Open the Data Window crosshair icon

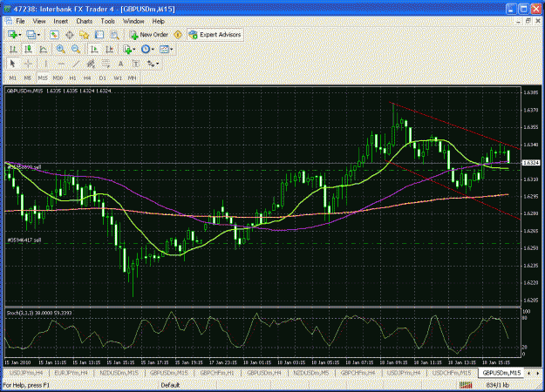pyautogui.click(x=70, y=35)
